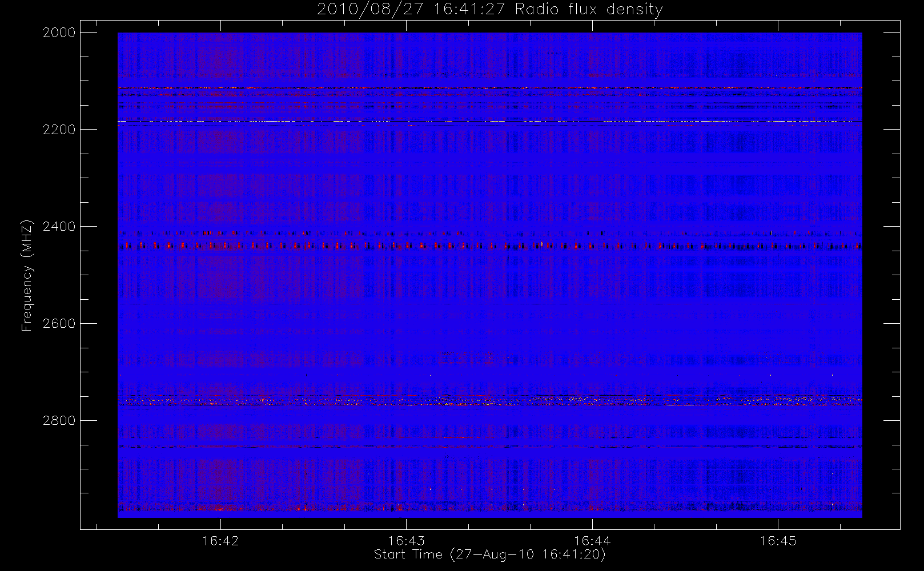The height and width of the screenshot is (571, 924).
Task: Click the 16:43 time tick label
Action: click(406, 541)
